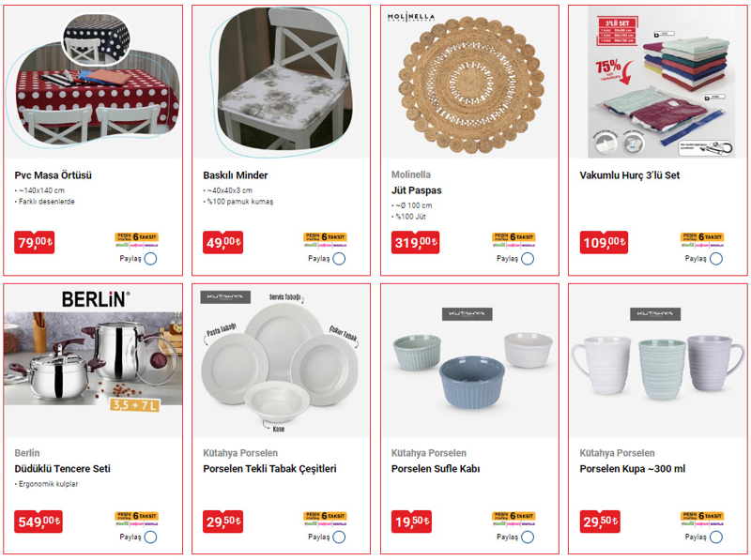Open the Berlin pressure cooker image

[x=93, y=360]
